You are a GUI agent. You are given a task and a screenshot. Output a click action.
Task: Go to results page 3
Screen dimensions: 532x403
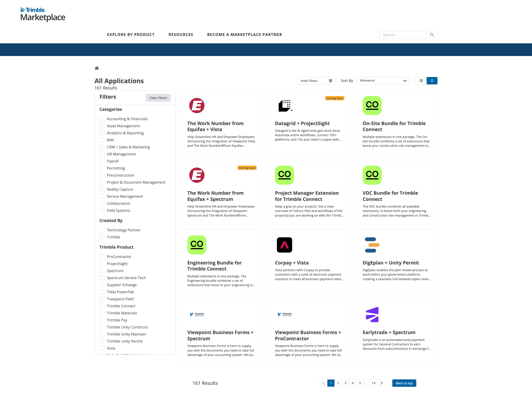tap(345, 383)
